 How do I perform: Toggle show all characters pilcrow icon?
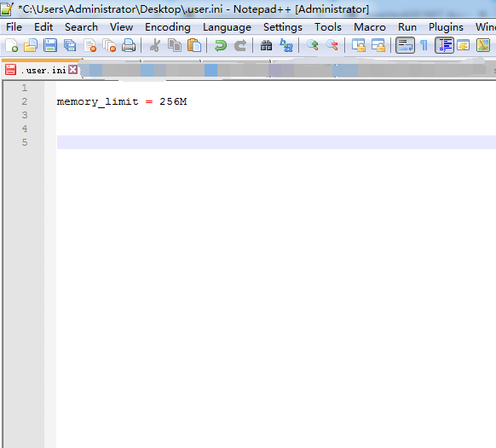click(x=424, y=45)
